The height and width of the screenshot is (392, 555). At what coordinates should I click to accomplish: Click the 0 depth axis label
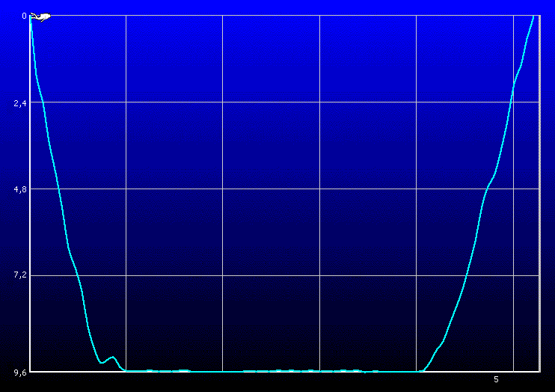click(25, 16)
